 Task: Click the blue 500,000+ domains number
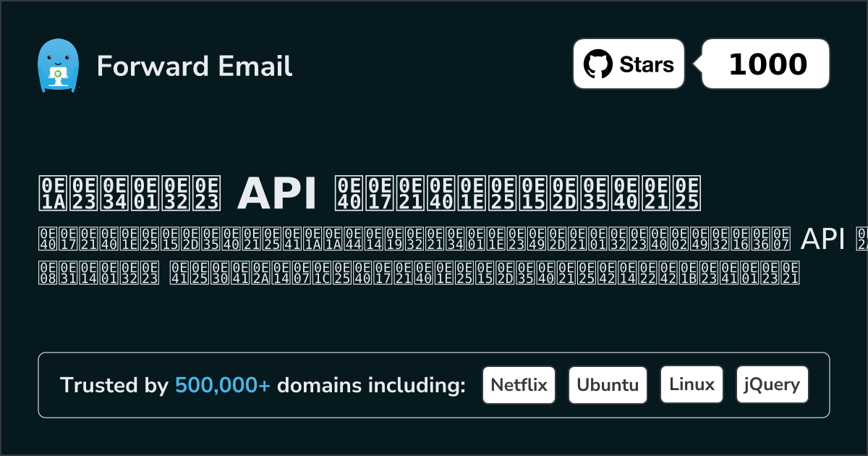pyautogui.click(x=223, y=386)
